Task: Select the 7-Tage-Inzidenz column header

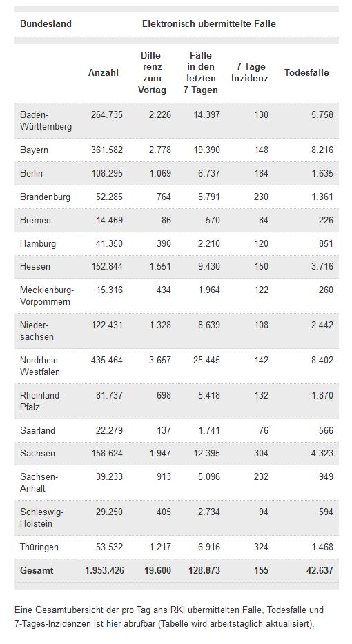Action: (x=250, y=72)
